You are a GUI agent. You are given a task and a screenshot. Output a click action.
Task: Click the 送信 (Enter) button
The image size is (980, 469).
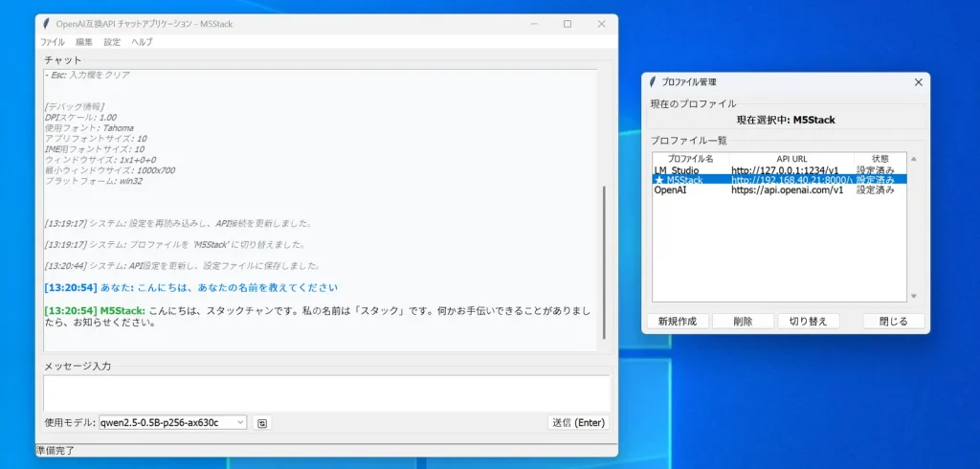pos(578,423)
